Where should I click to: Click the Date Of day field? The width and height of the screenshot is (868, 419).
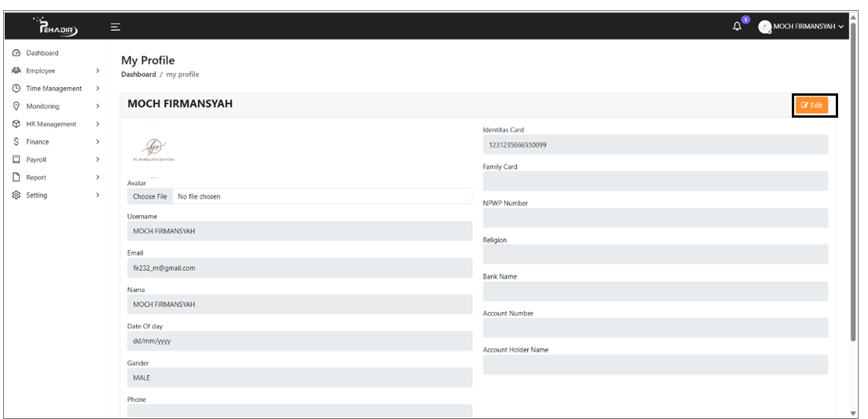299,341
